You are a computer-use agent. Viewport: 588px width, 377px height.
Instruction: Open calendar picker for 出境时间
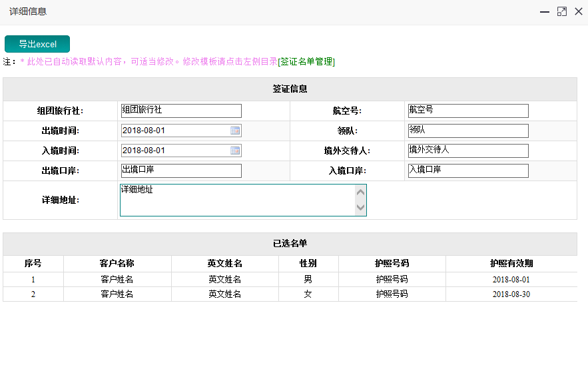[235, 131]
